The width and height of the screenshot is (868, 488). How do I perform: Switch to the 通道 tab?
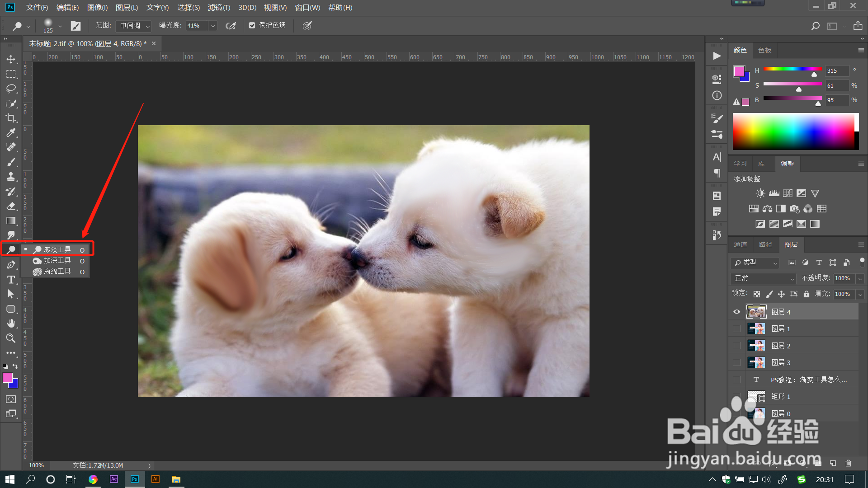pyautogui.click(x=740, y=244)
